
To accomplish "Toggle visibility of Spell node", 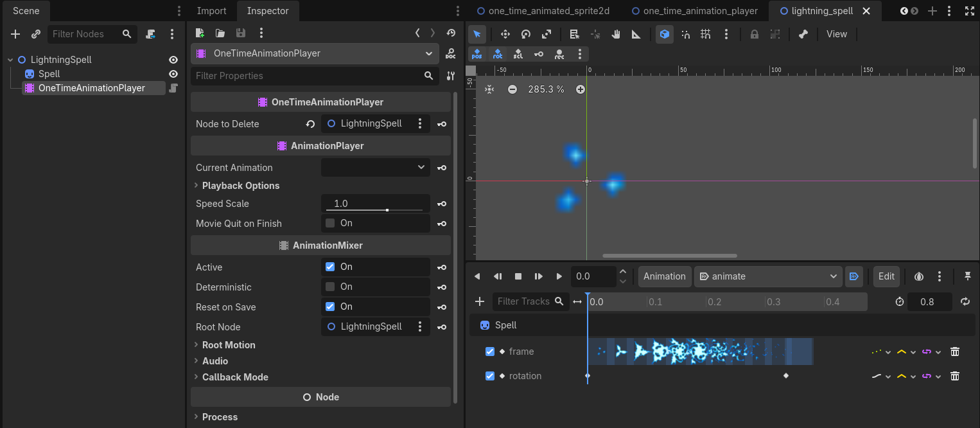I will pos(173,74).
